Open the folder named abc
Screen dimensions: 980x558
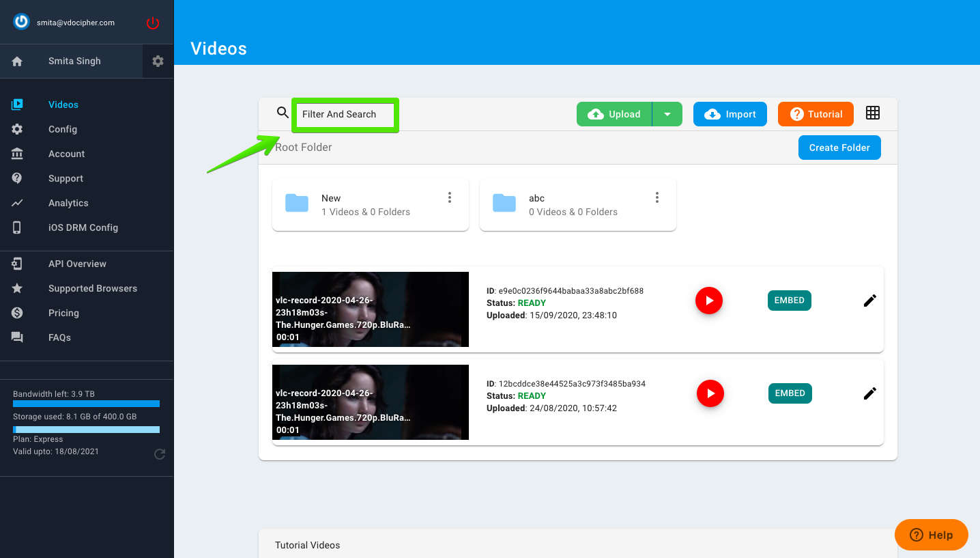578,205
